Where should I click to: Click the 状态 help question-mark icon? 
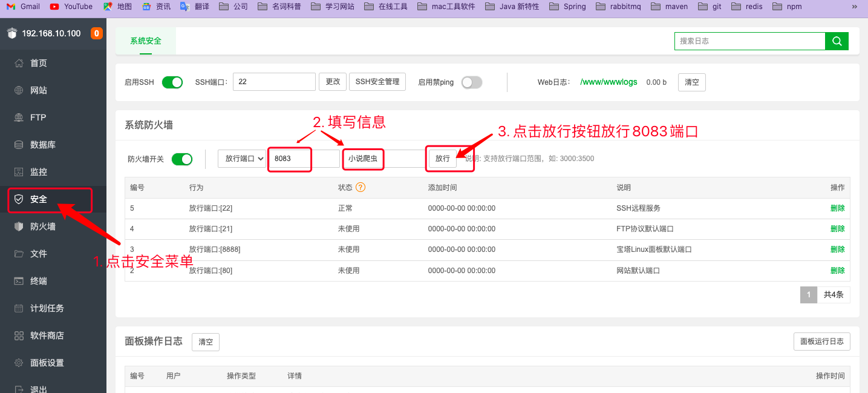coord(361,188)
